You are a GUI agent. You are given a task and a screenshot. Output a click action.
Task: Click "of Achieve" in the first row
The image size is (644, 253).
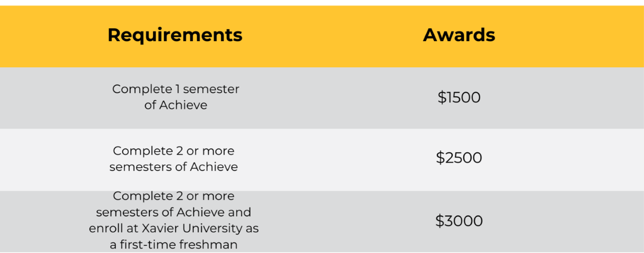[176, 105]
